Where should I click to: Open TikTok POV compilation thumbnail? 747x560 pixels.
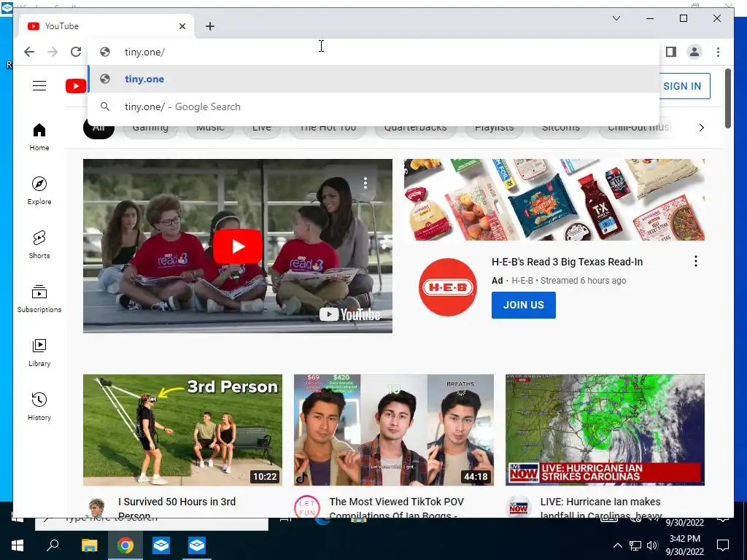click(x=393, y=430)
